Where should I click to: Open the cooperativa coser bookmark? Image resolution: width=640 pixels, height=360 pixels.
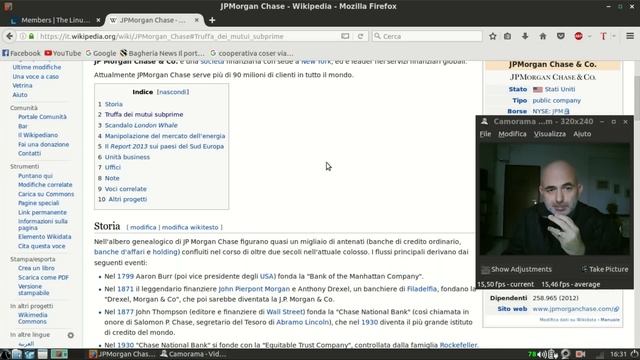251,53
